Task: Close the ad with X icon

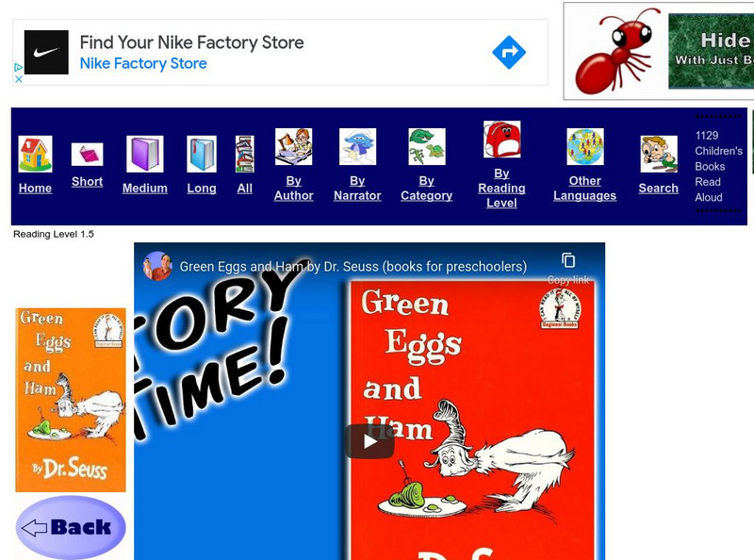Action: pyautogui.click(x=18, y=79)
